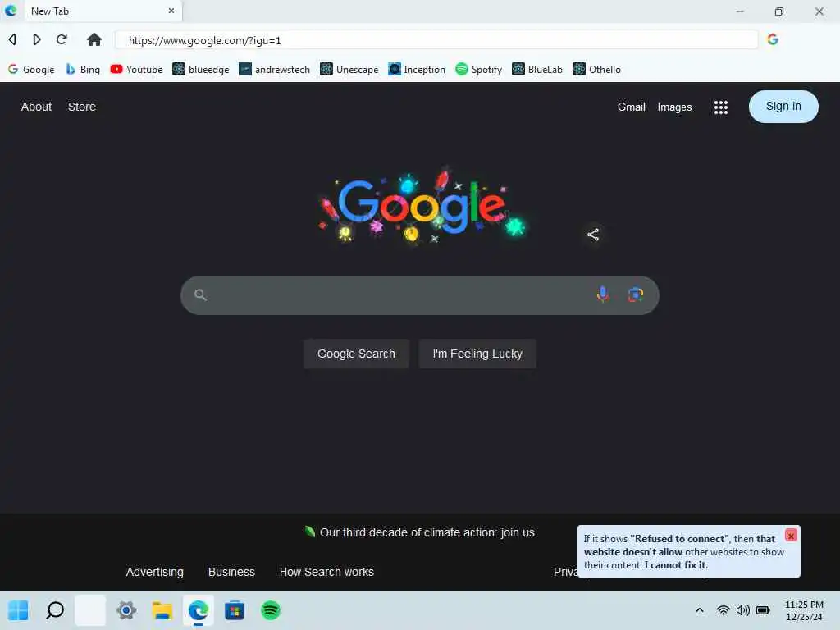Click the blank taskbar button beside search
840x630 pixels.
coord(90,610)
